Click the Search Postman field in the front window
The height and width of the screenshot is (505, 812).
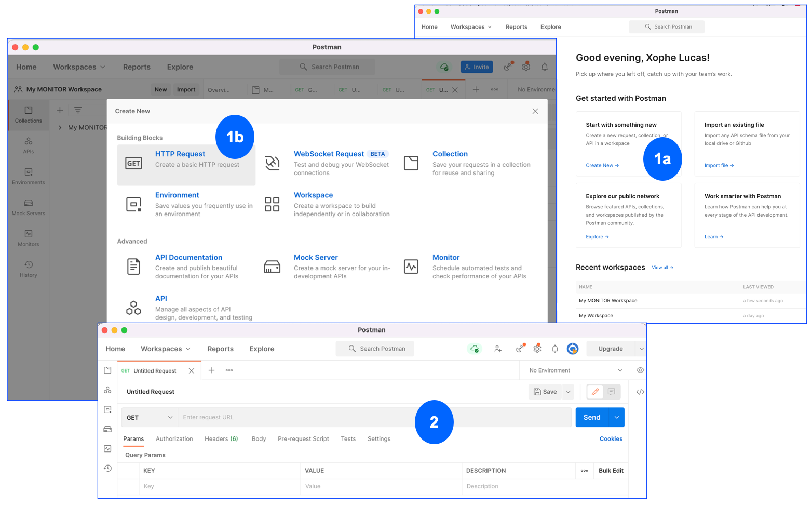(x=375, y=349)
